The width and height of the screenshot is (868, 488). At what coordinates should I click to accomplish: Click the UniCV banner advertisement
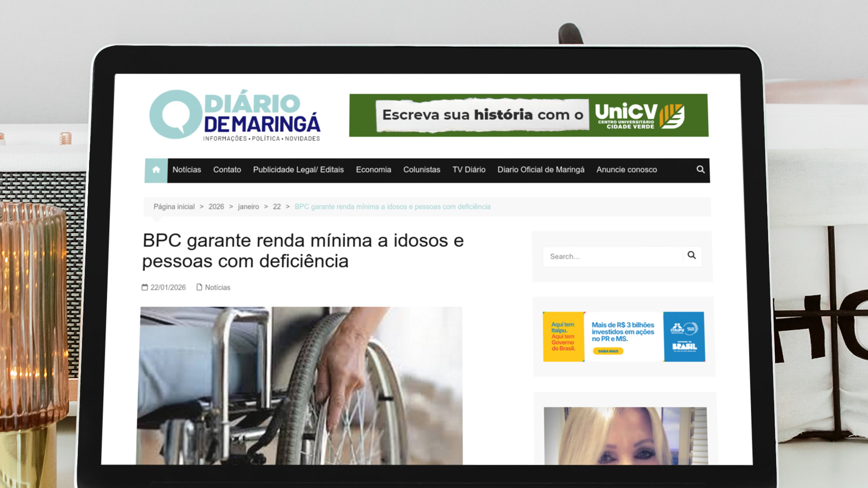[528, 115]
